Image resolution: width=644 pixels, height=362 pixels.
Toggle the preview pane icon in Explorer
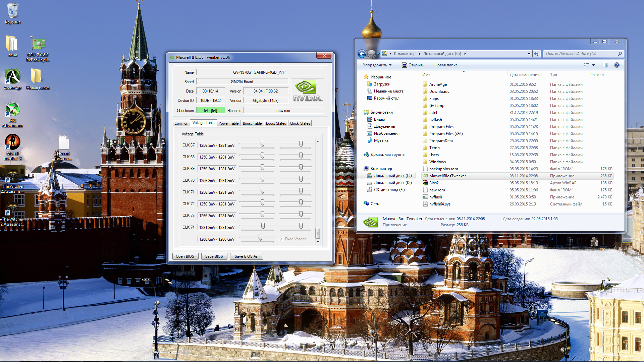[604, 65]
